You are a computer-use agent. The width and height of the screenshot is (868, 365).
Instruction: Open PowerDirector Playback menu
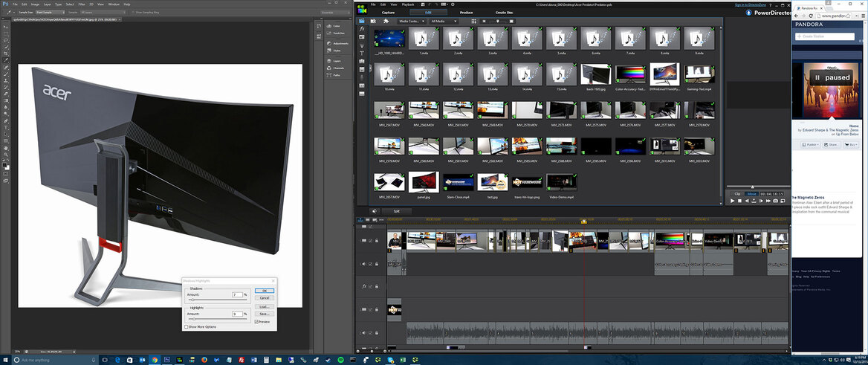pyautogui.click(x=408, y=4)
